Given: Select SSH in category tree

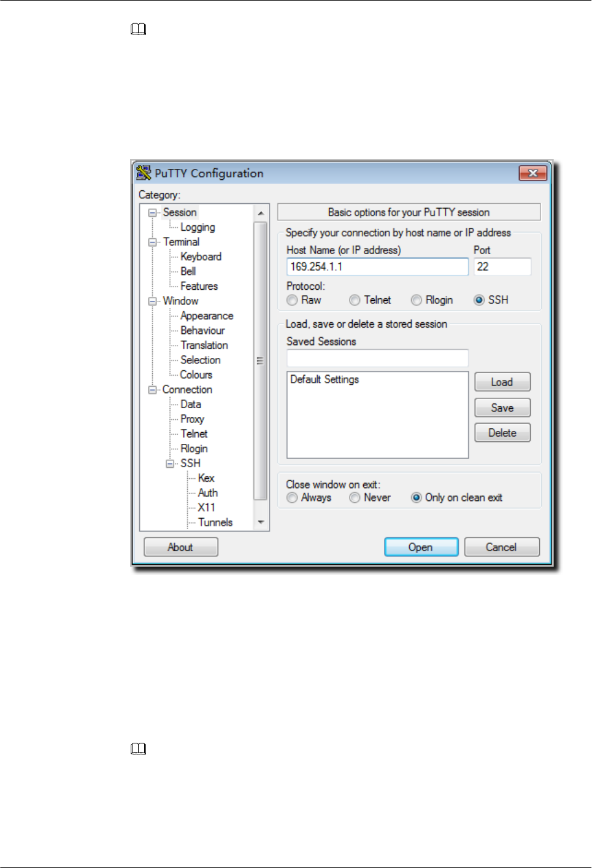Looking at the screenshot, I should pos(190,463).
